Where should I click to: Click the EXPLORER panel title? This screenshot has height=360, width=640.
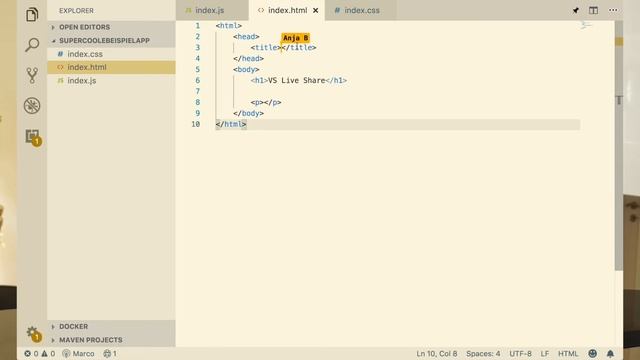(76, 11)
